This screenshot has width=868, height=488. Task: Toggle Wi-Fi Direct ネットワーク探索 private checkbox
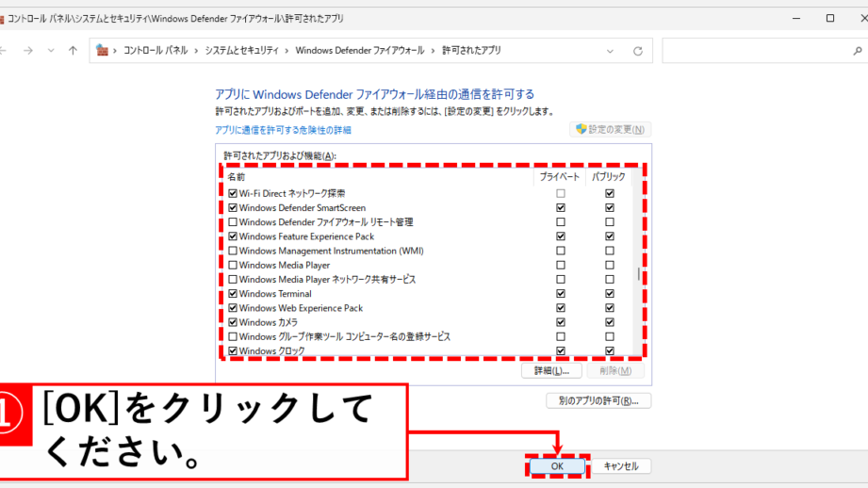(561, 194)
